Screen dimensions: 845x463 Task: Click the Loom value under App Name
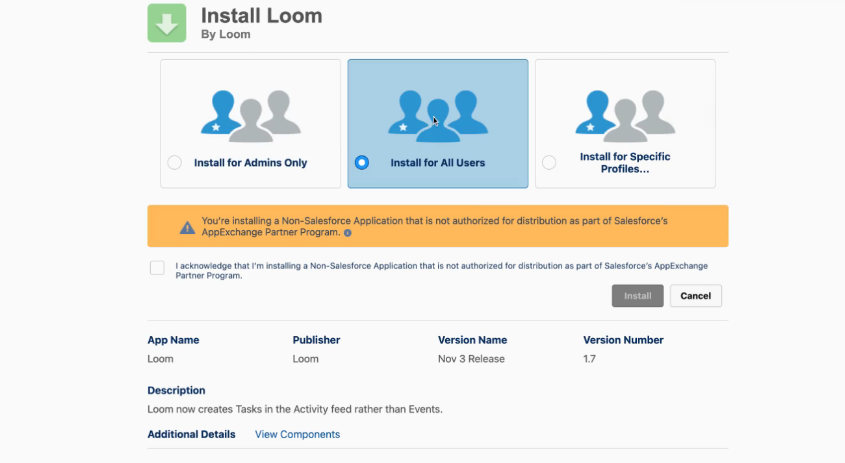click(x=161, y=359)
